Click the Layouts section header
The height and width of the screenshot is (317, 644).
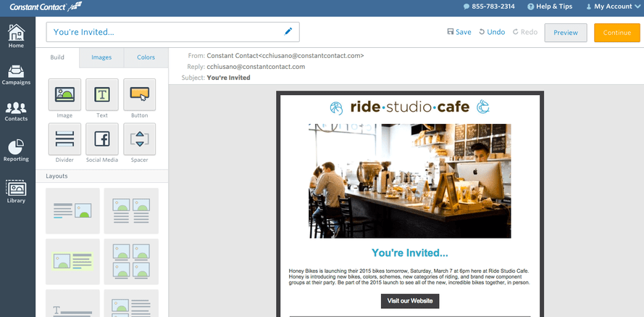coord(102,176)
